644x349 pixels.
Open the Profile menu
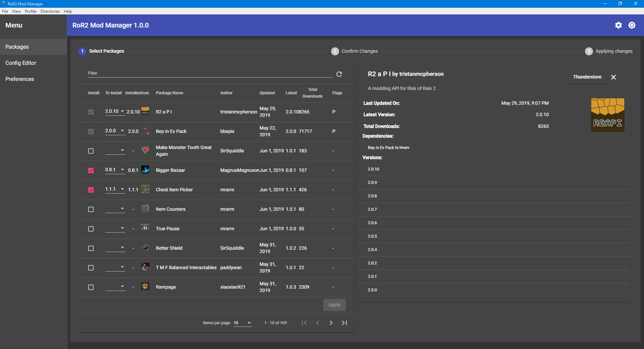coord(31,11)
